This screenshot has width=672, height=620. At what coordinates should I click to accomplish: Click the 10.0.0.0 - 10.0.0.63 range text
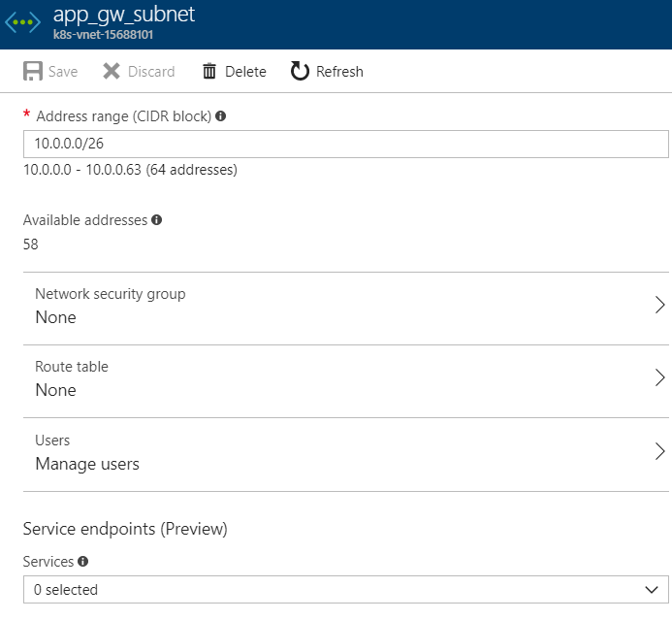coord(130,170)
